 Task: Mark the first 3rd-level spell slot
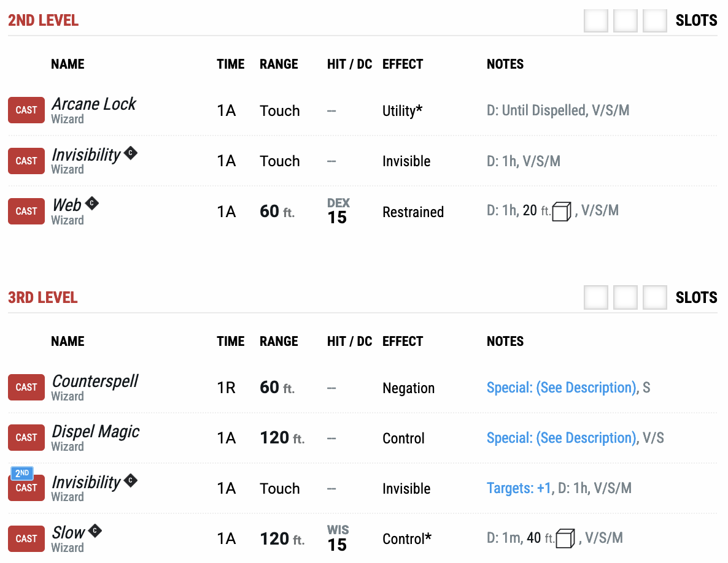tap(596, 298)
